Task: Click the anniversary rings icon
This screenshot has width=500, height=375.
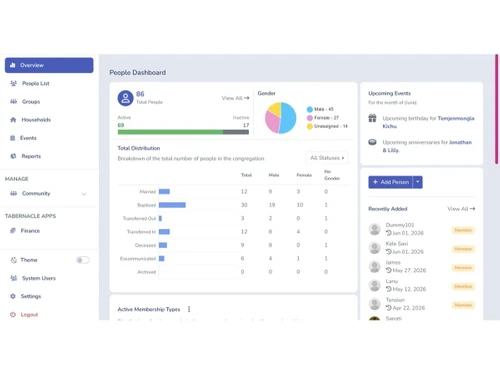Action: pyautogui.click(x=372, y=142)
